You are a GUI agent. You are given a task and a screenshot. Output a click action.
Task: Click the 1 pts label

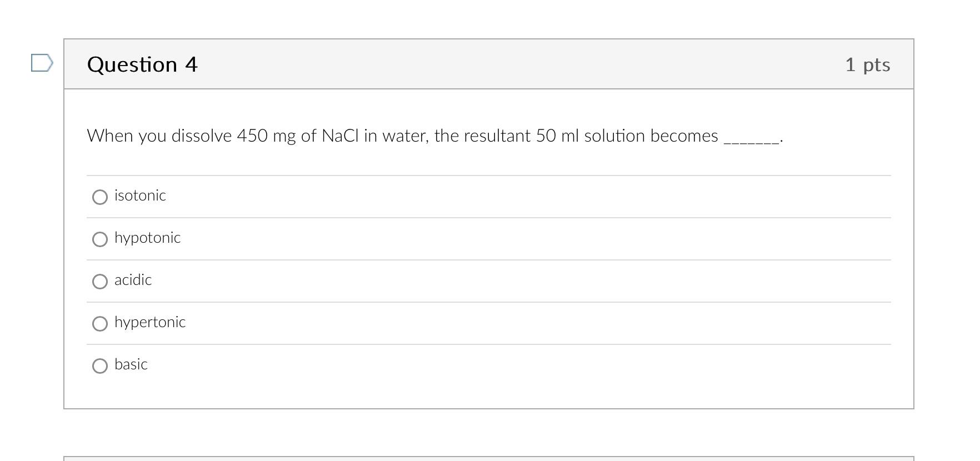tap(867, 64)
